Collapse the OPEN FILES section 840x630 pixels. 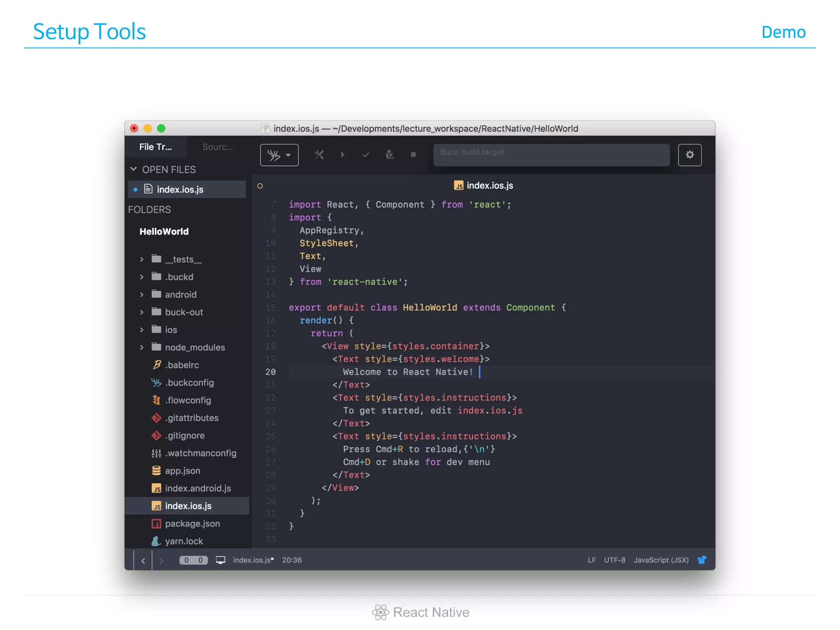(x=133, y=169)
